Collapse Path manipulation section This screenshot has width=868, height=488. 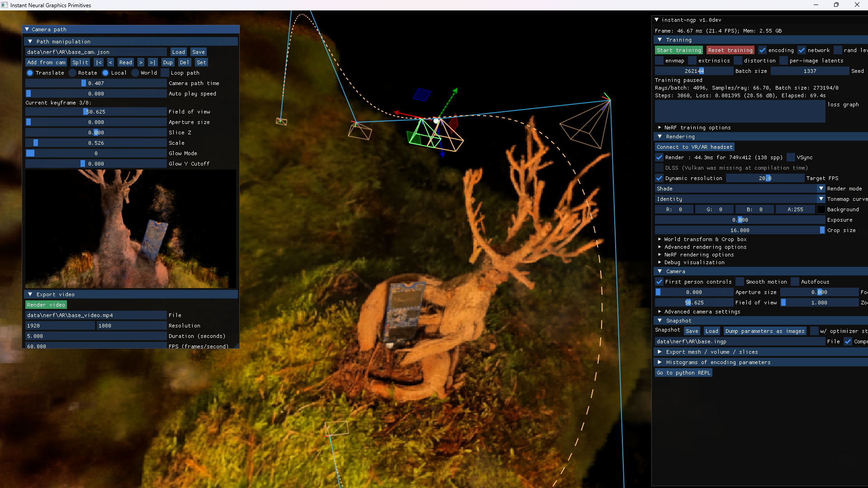click(30, 42)
